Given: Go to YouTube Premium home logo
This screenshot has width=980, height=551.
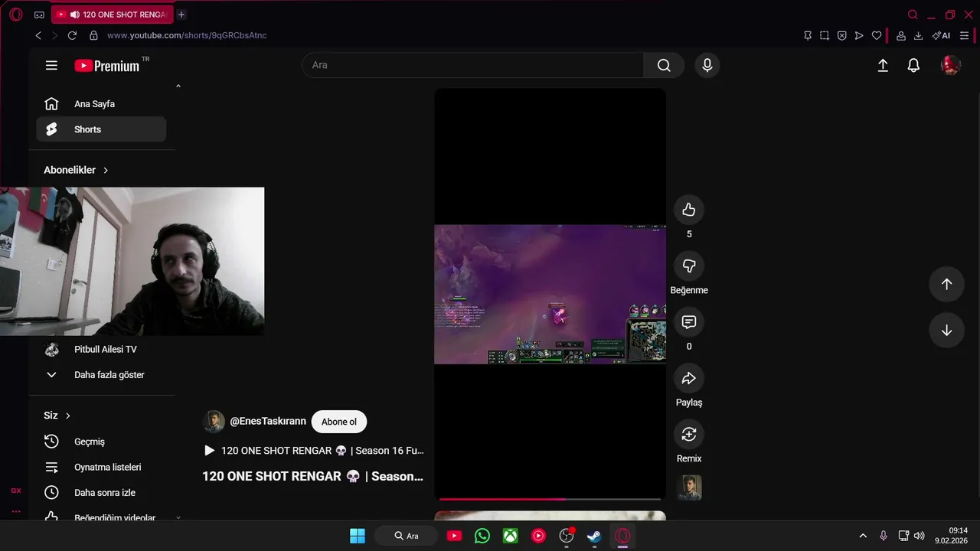Looking at the screenshot, I should pyautogui.click(x=107, y=66).
